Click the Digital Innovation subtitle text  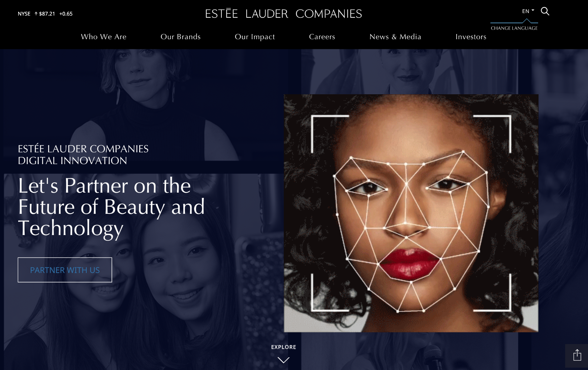tap(72, 161)
